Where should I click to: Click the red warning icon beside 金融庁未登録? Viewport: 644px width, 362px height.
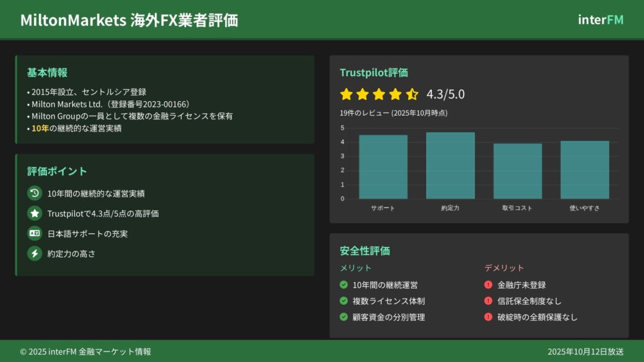pos(488,285)
